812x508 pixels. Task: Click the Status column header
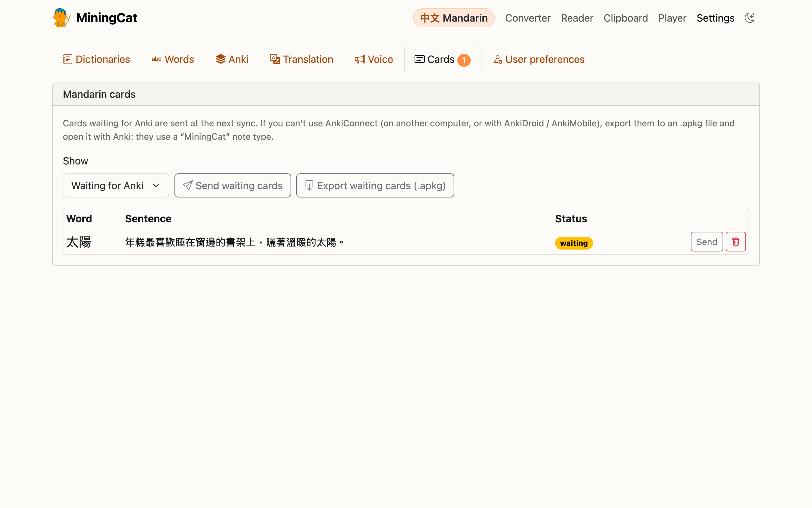pos(571,219)
